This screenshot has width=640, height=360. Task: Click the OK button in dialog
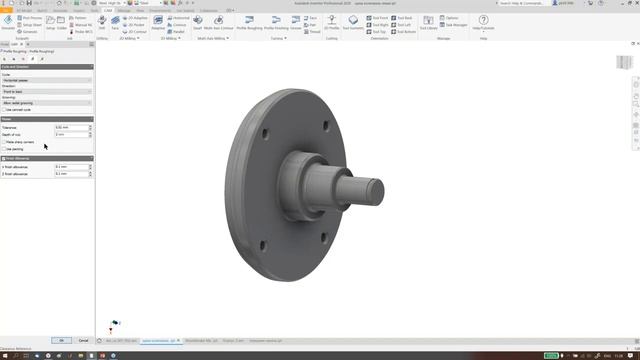point(62,340)
